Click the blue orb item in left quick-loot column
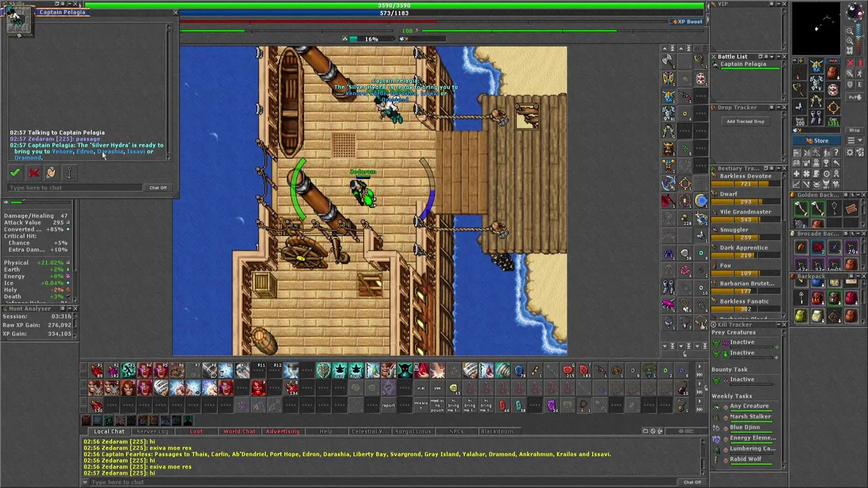Image resolution: width=868 pixels, height=488 pixels. 701,201
